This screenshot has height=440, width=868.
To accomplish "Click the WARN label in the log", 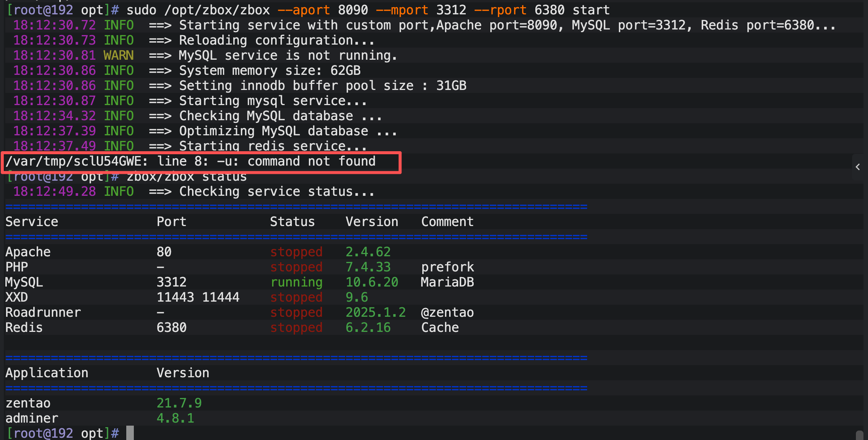I will coord(118,56).
